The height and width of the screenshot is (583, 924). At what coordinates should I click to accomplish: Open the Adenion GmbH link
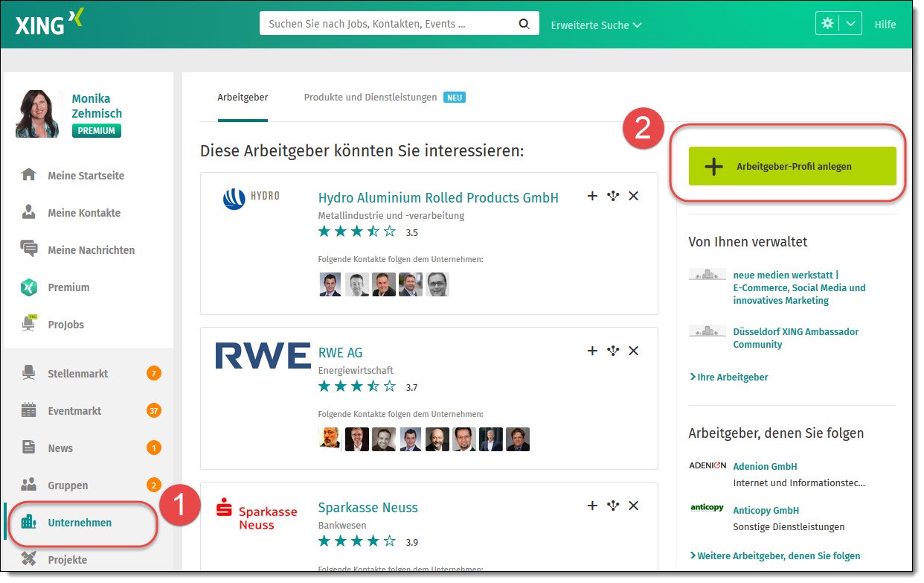coord(765,466)
